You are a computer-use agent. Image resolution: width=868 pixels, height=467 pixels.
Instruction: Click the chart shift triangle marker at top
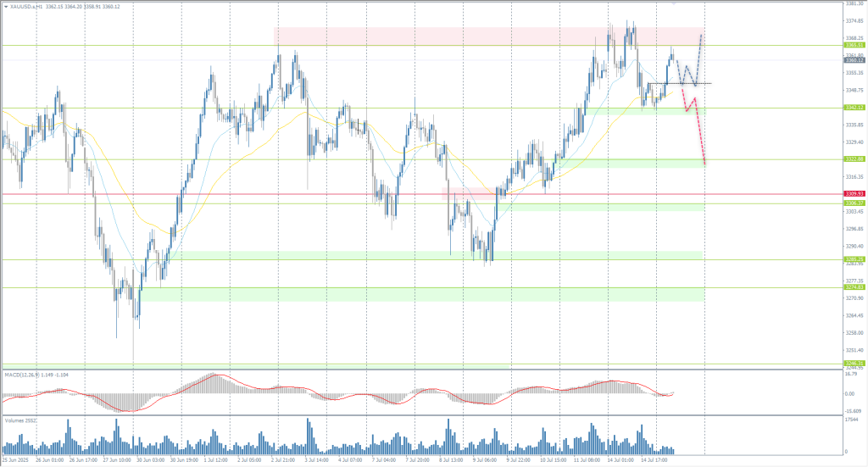click(x=675, y=3)
